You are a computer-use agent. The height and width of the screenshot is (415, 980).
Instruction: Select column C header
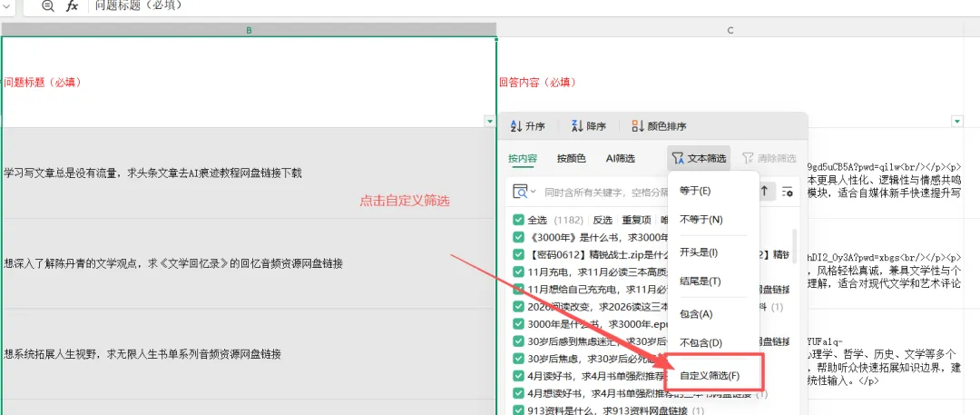click(x=730, y=29)
